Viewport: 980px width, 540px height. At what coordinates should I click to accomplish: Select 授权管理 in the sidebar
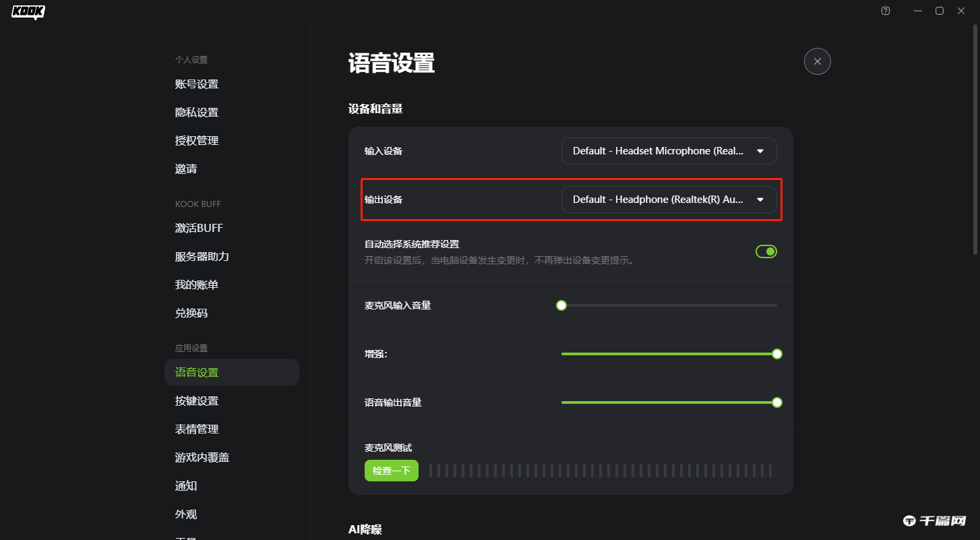(x=197, y=140)
